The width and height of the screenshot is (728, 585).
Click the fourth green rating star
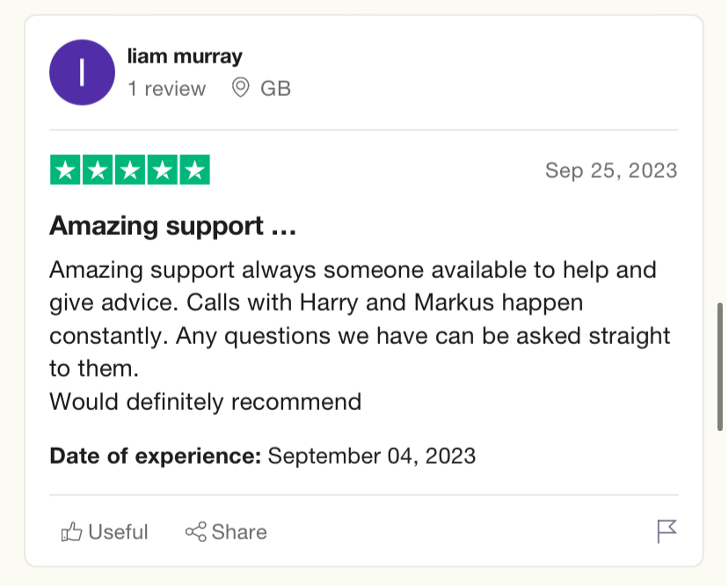[x=163, y=170]
